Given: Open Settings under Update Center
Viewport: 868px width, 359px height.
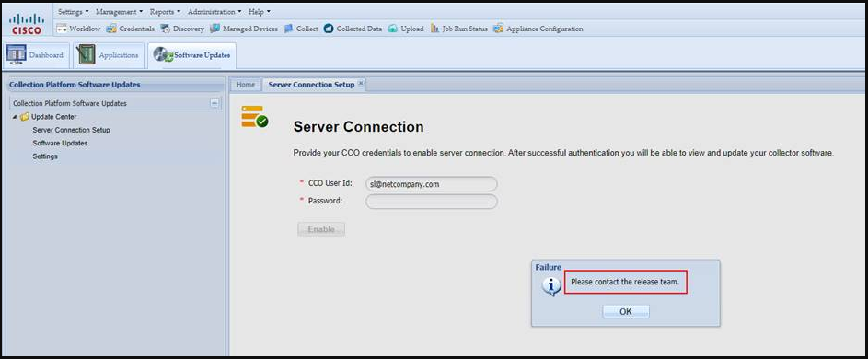Looking at the screenshot, I should click(45, 156).
